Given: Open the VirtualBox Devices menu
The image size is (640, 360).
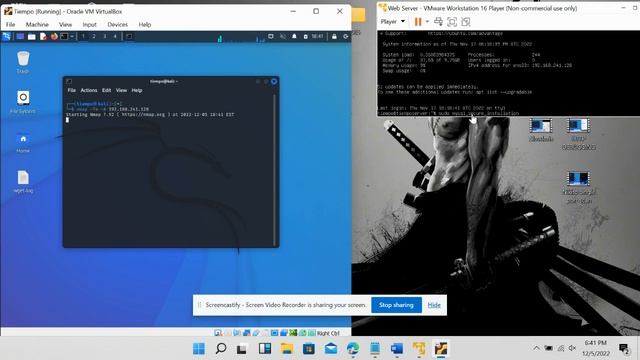Looking at the screenshot, I should coord(118,24).
